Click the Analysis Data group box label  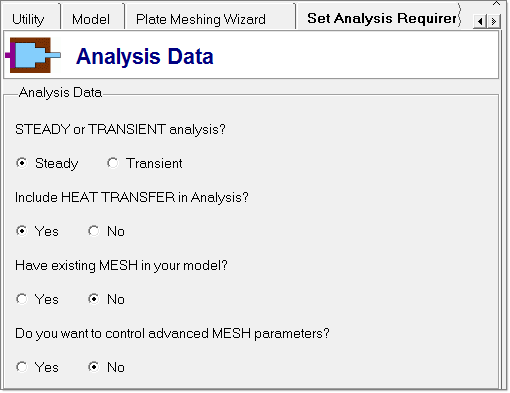pyautogui.click(x=60, y=92)
